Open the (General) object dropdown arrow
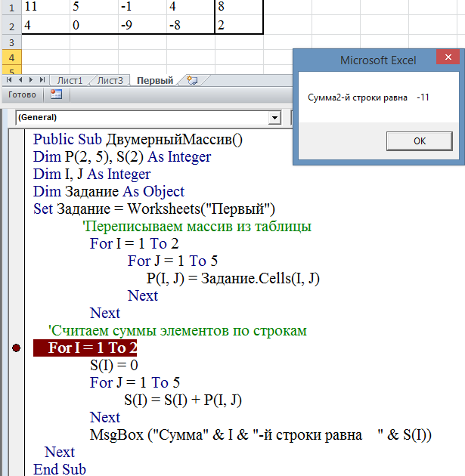 [274, 117]
